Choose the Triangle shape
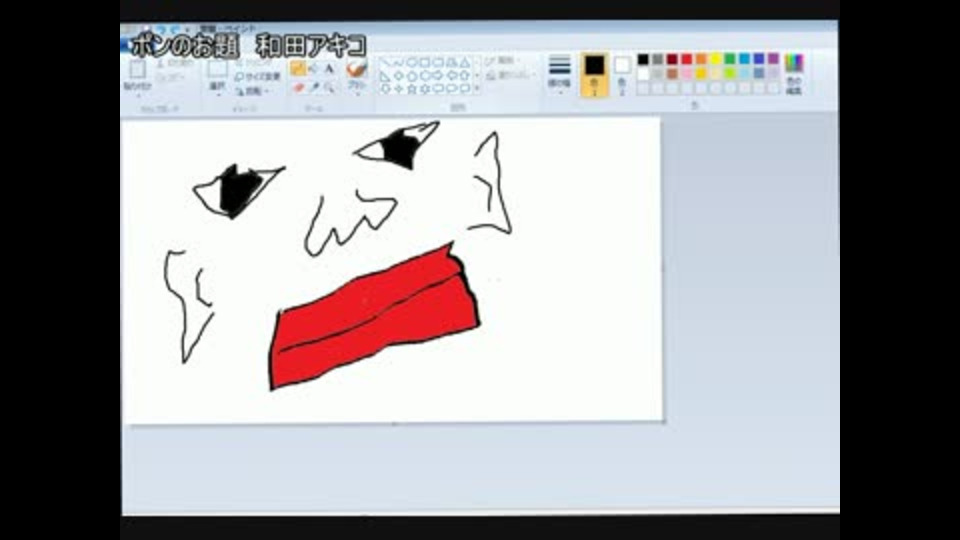 click(x=464, y=62)
